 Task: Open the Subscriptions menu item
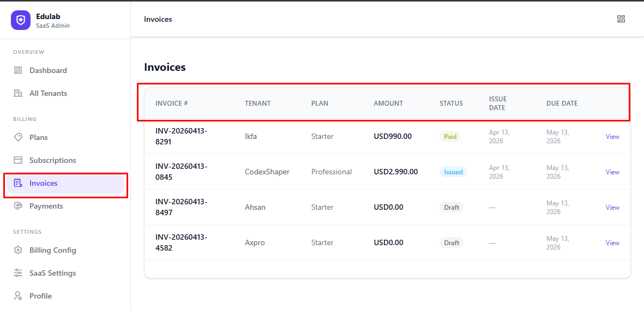coord(52,160)
